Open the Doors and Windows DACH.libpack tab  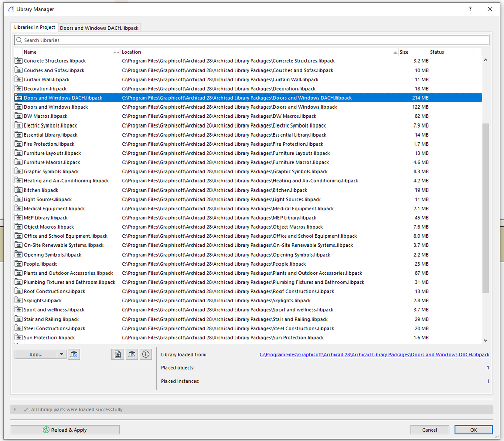99,28
